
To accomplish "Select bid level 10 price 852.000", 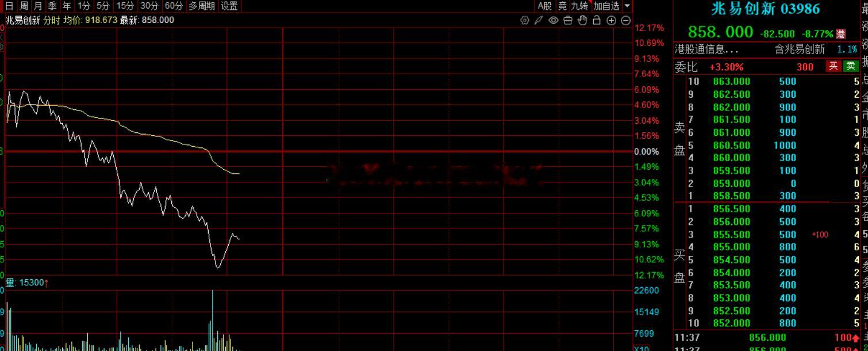I will (731, 323).
